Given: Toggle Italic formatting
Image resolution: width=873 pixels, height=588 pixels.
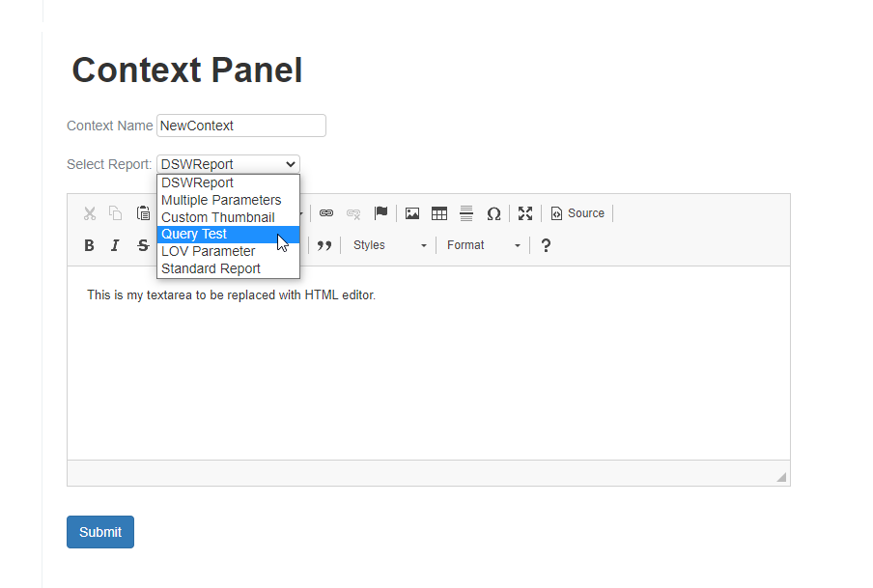Looking at the screenshot, I should pyautogui.click(x=115, y=245).
